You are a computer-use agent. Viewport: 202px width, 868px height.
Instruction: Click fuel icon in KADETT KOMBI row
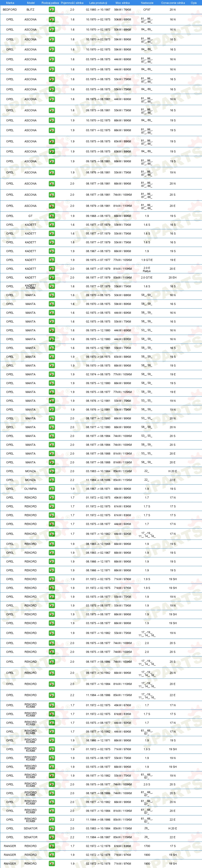coord(51,286)
